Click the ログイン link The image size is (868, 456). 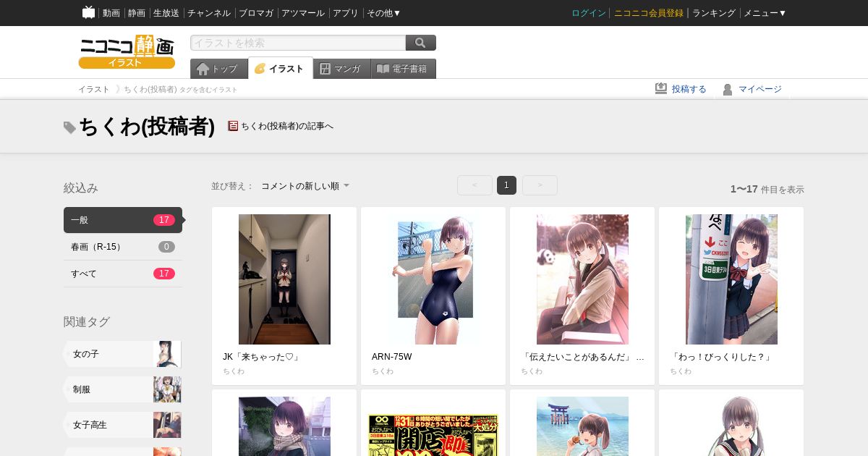point(589,13)
